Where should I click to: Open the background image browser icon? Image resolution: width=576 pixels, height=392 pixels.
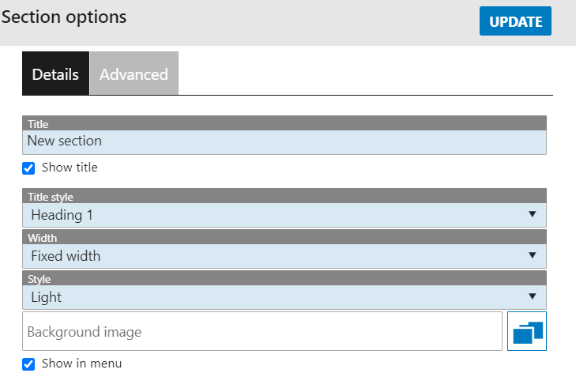click(x=527, y=332)
